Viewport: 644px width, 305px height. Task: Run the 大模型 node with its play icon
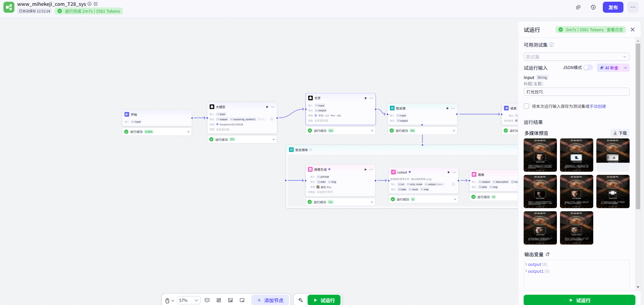pos(267,107)
